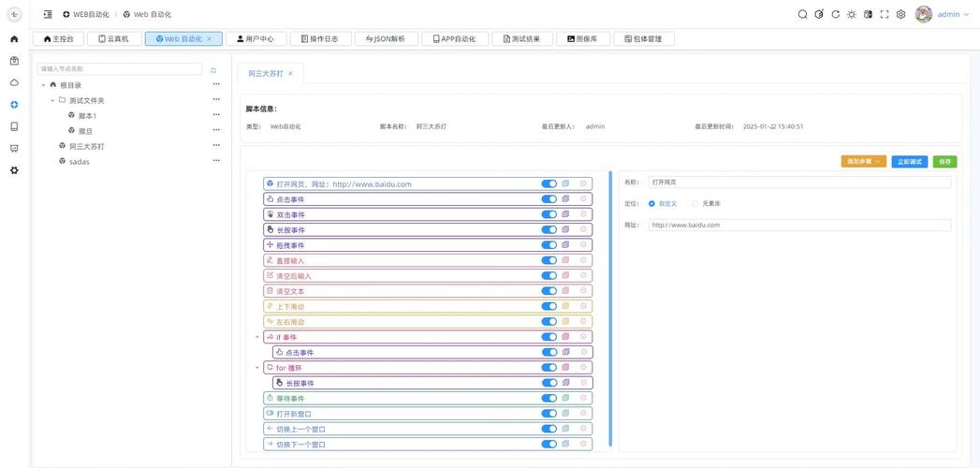This screenshot has width=980, height=468.
Task: Click the 名称 input field
Action: [800, 183]
